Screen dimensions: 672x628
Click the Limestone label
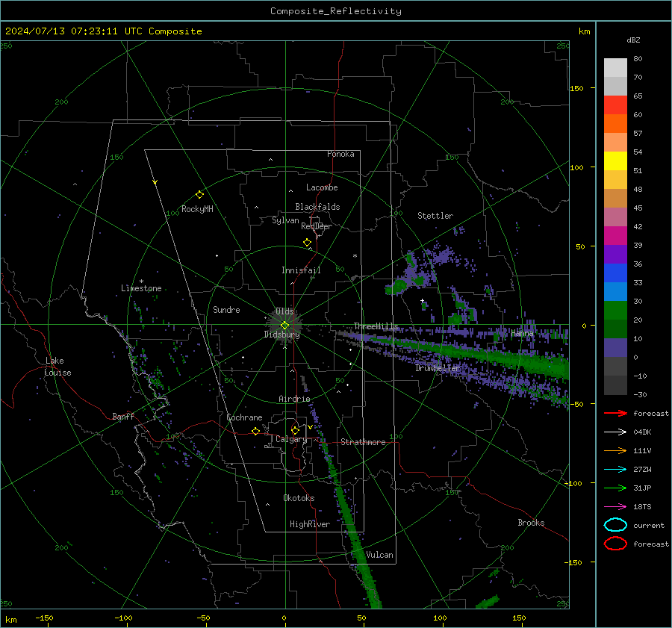pos(141,288)
